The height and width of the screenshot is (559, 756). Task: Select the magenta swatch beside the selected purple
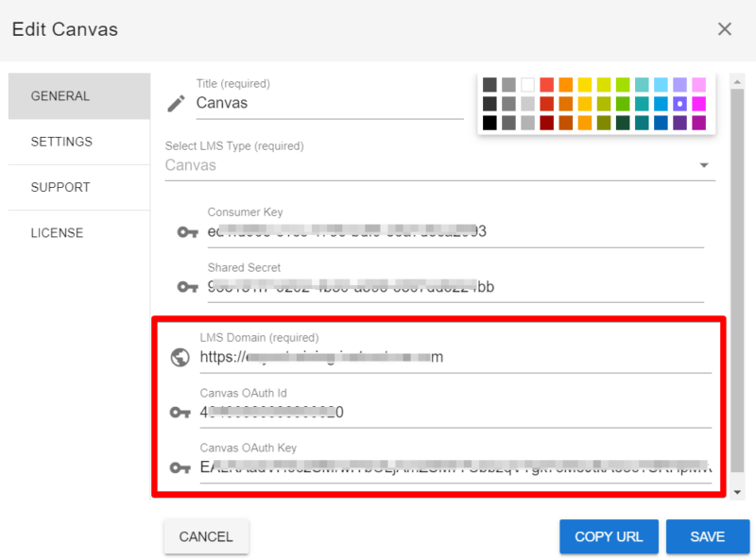coord(698,104)
